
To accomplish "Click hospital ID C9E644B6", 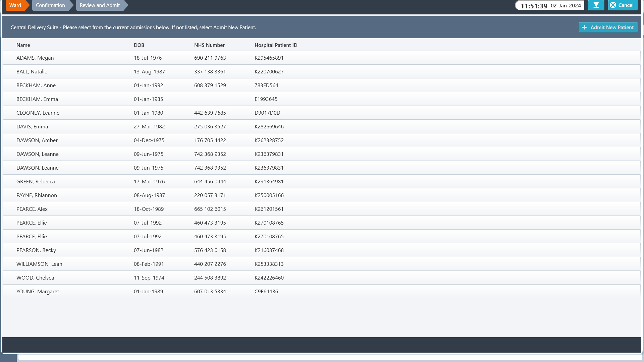I will [x=266, y=291].
